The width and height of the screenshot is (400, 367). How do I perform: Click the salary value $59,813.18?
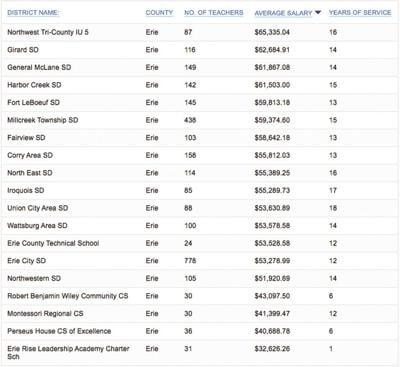(272, 103)
